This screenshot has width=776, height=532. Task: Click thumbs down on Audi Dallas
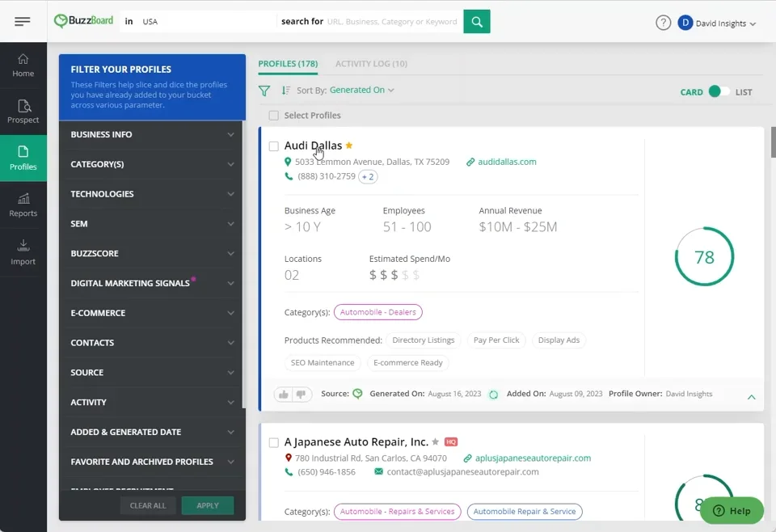(301, 395)
